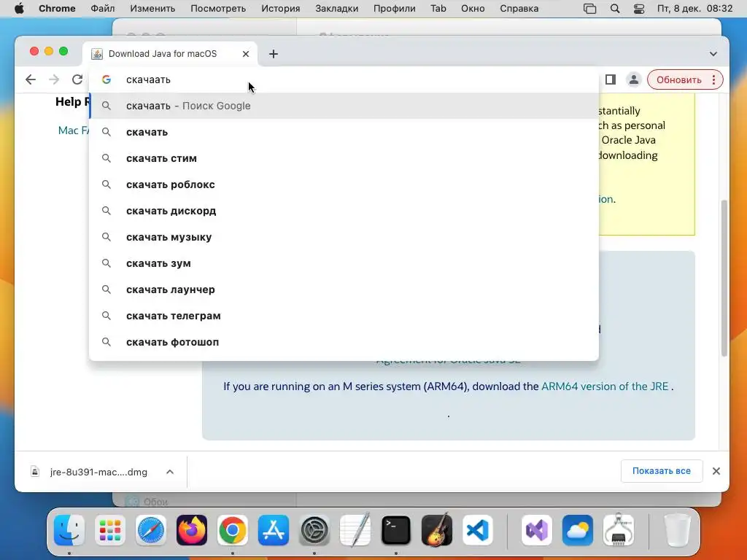Open the Посмотреть menu
Viewport: 747px width, 560px height.
(218, 9)
